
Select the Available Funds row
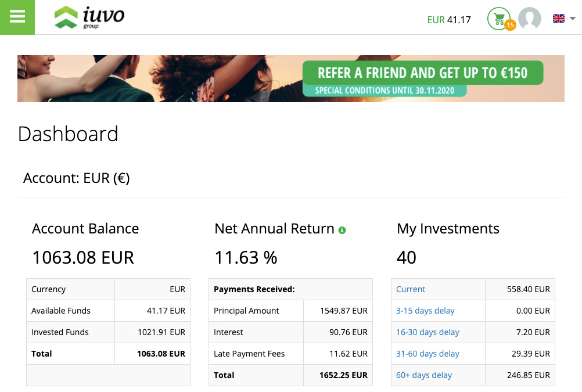108,311
